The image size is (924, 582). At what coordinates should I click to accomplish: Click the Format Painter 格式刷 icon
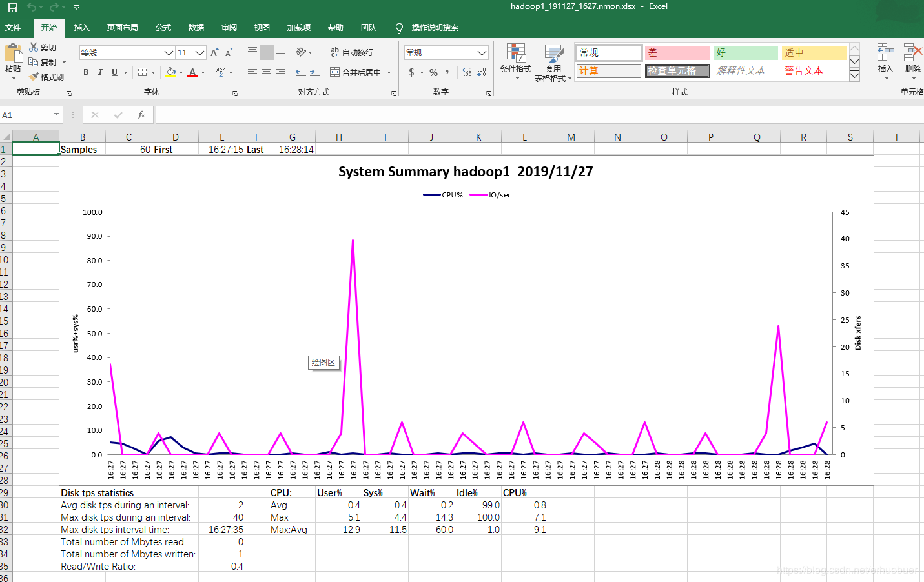coord(34,77)
